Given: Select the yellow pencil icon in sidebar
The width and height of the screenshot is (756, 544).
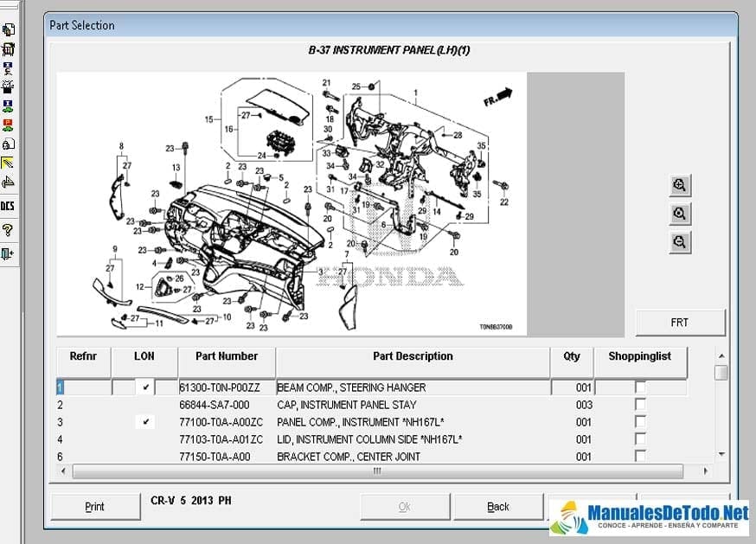Looking at the screenshot, I should click(8, 163).
